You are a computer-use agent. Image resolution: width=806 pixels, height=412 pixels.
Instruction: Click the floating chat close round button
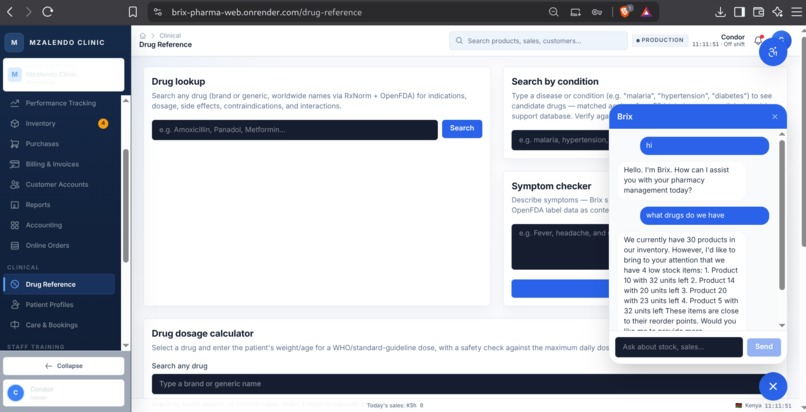tap(773, 386)
